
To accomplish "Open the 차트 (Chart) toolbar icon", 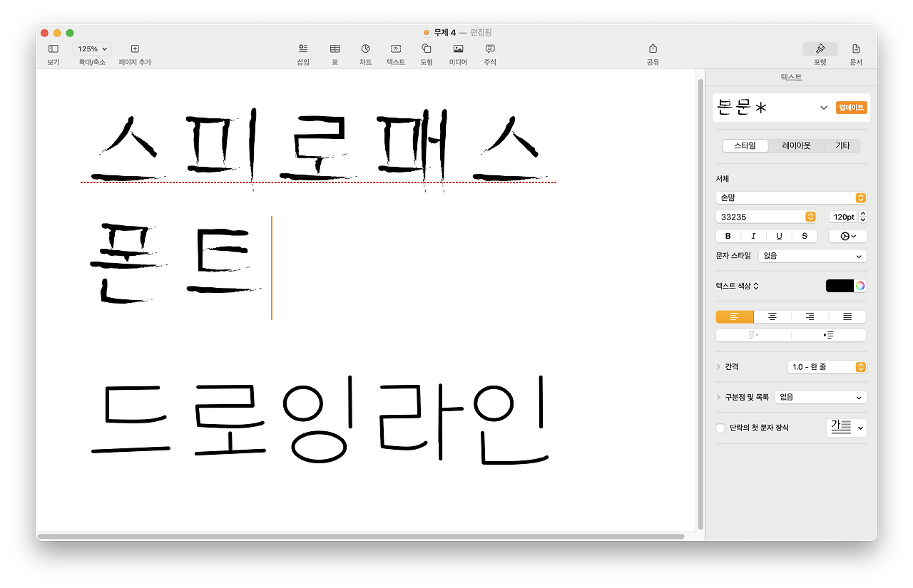I will click(365, 48).
